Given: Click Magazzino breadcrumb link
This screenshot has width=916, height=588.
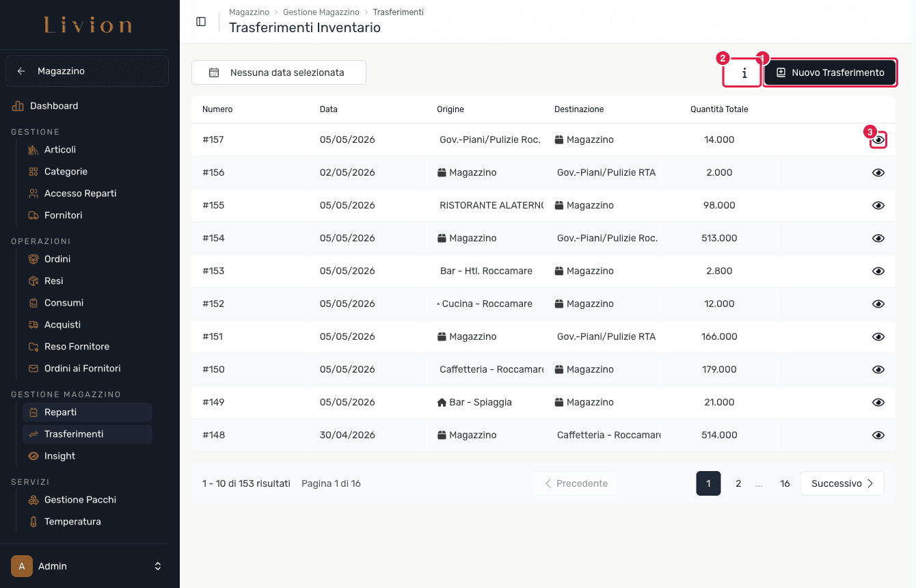Looking at the screenshot, I should (249, 12).
